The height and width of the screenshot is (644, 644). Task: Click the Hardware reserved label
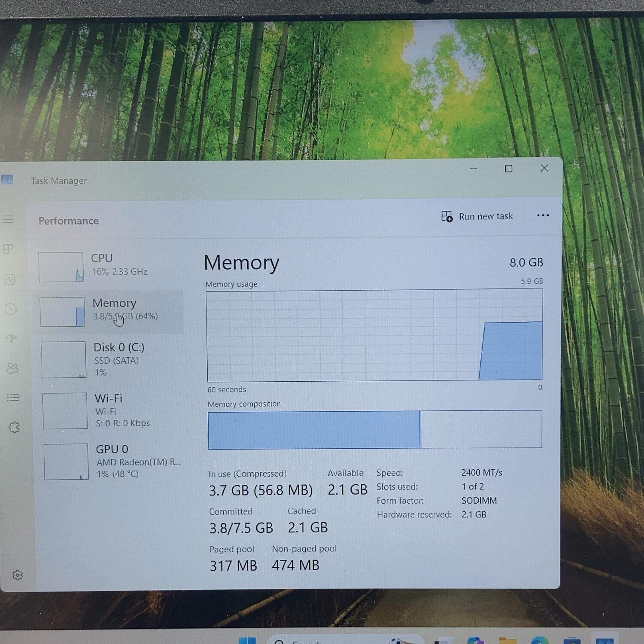(x=414, y=515)
